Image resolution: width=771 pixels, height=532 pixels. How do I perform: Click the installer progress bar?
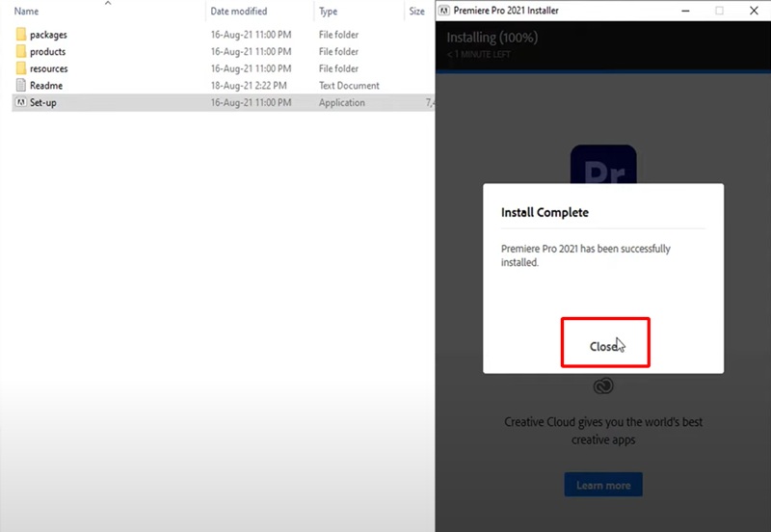point(603,71)
